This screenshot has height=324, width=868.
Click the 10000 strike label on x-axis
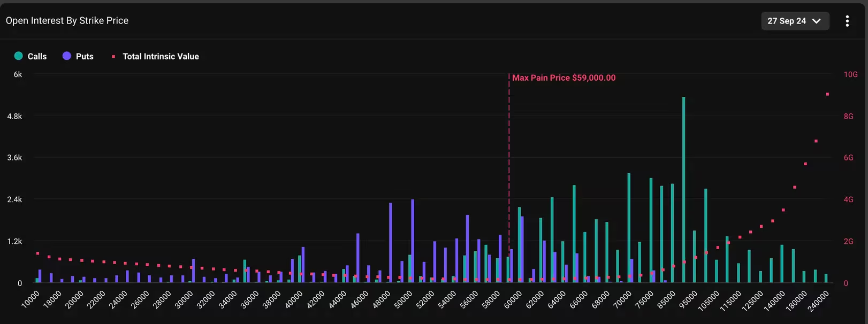pyautogui.click(x=31, y=299)
